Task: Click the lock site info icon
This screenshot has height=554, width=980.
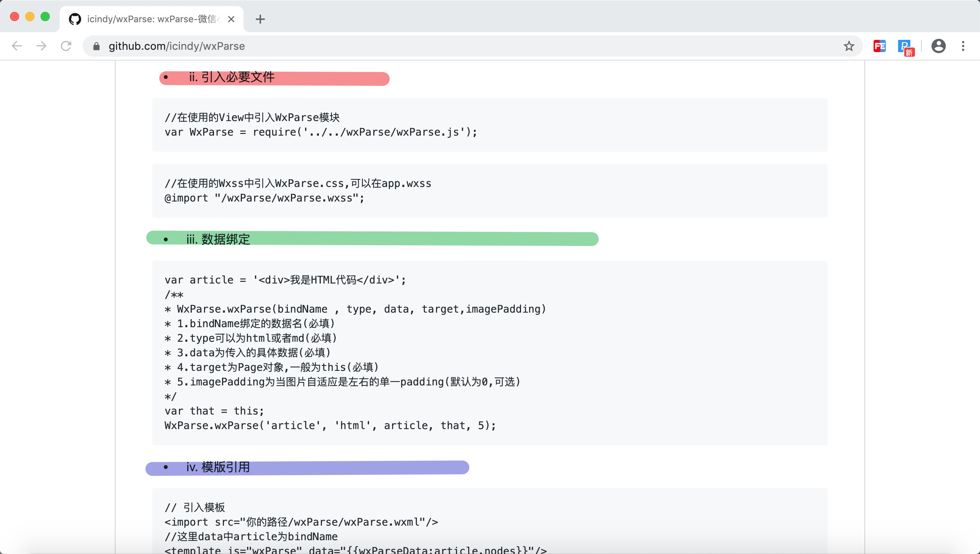Action: 96,46
